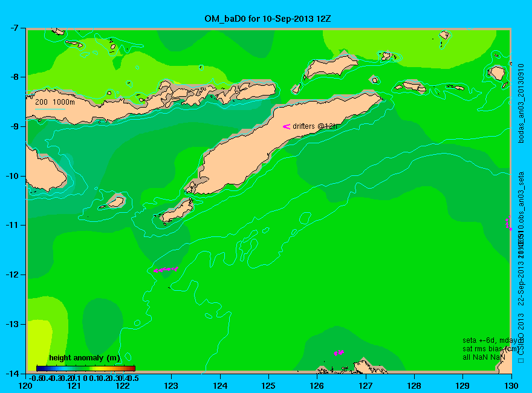The width and height of the screenshot is (532, 393).
Task: Click the latitude label "-10"
Action: tap(12, 176)
